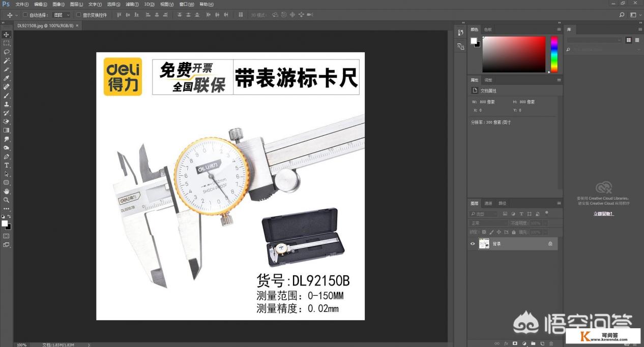Click the Quick Mask mode icon
The width and height of the screenshot is (644, 347).
(x=7, y=236)
